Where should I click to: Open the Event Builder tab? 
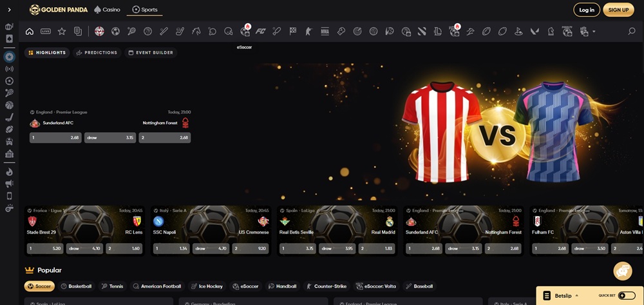click(x=151, y=53)
